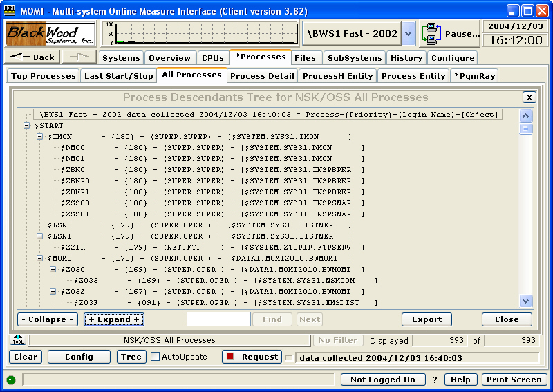
Task: Collapse the $MOM0 tree node
Action: [40, 258]
